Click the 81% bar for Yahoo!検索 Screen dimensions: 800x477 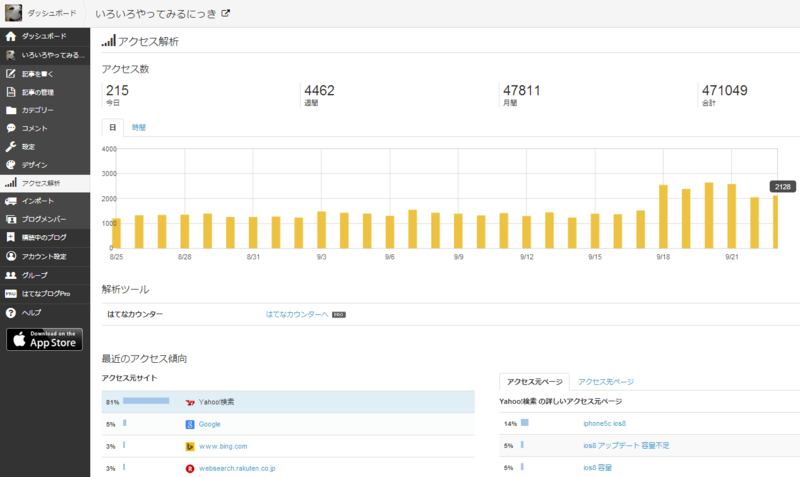pyautogui.click(x=146, y=401)
